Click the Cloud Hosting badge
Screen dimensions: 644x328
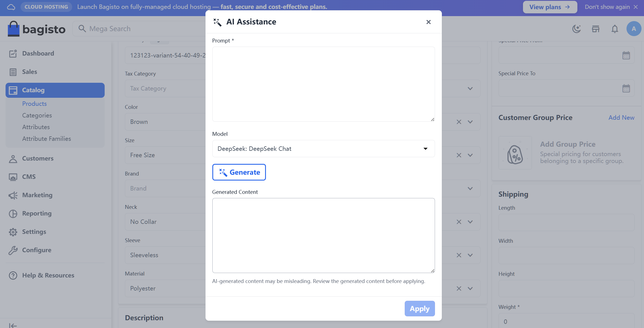click(46, 7)
